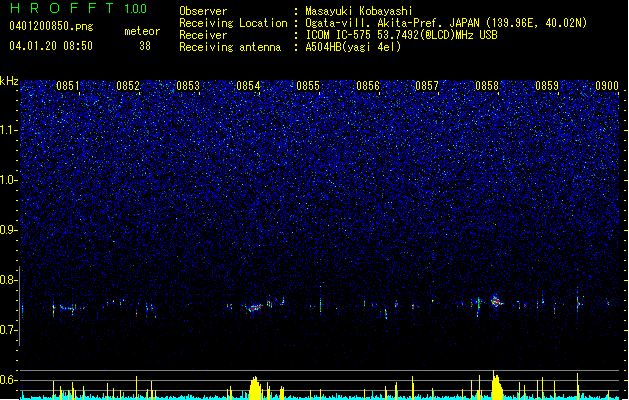Click the 0.9 kHz axis label
629x400 pixels.
pyautogui.click(x=9, y=230)
